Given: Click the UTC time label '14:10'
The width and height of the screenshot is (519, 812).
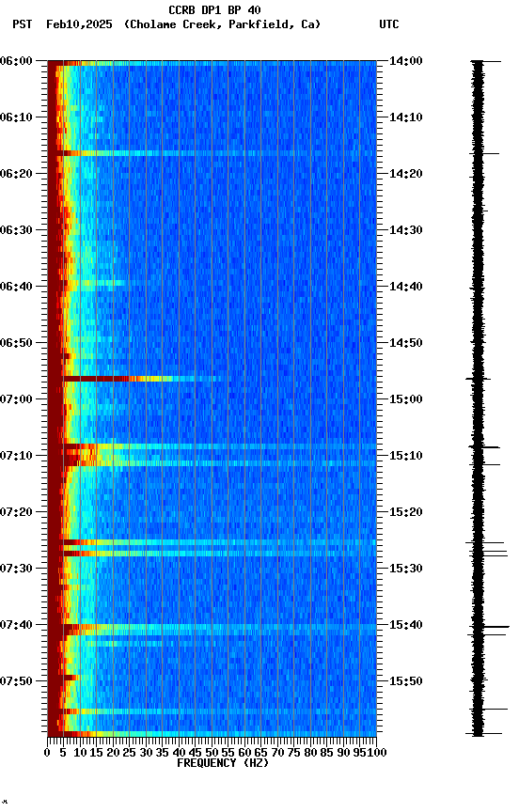Looking at the screenshot, I should click(406, 117).
